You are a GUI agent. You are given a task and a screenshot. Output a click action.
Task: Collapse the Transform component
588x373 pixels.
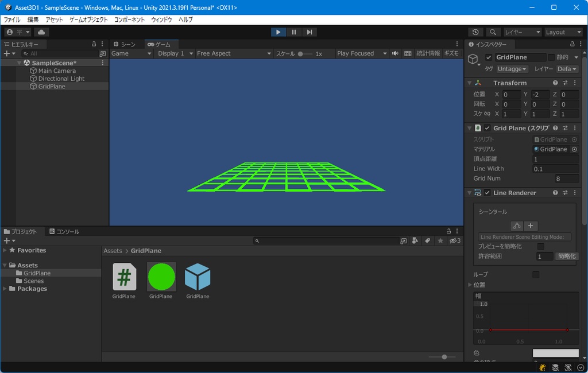tap(470, 83)
